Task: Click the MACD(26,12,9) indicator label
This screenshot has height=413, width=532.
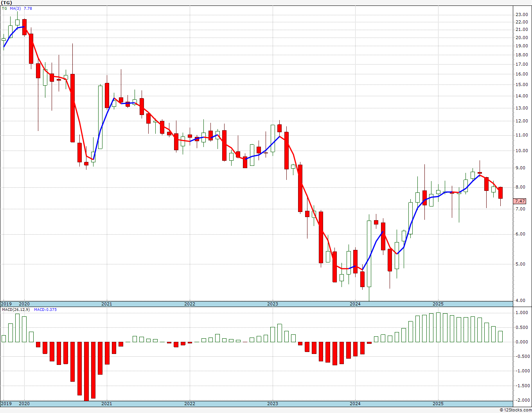Action: point(16,309)
